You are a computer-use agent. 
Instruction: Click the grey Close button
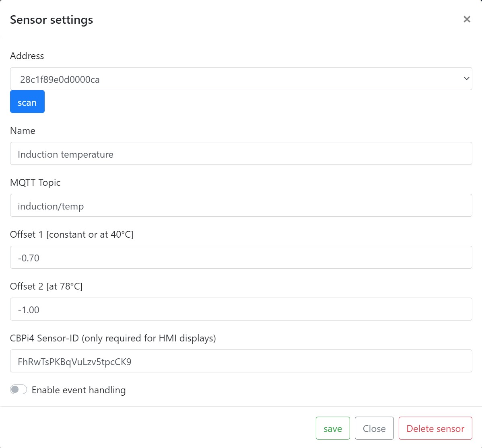point(374,428)
